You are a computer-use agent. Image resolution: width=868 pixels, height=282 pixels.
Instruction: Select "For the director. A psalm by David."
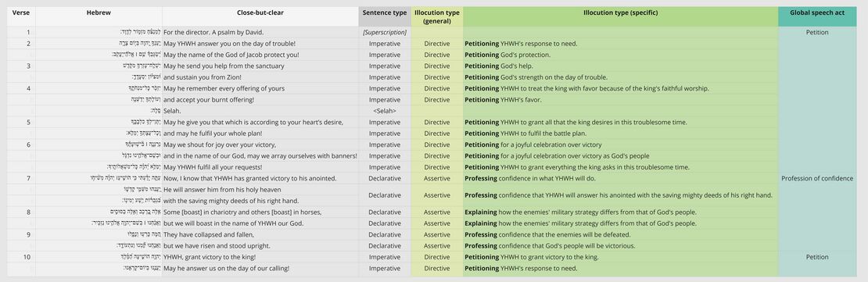[213, 32]
